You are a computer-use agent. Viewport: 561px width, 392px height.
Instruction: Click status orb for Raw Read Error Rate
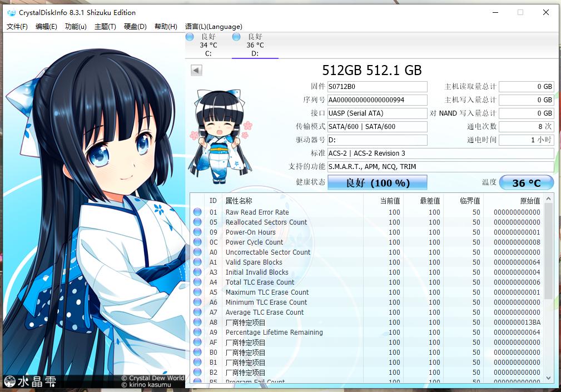[197, 212]
